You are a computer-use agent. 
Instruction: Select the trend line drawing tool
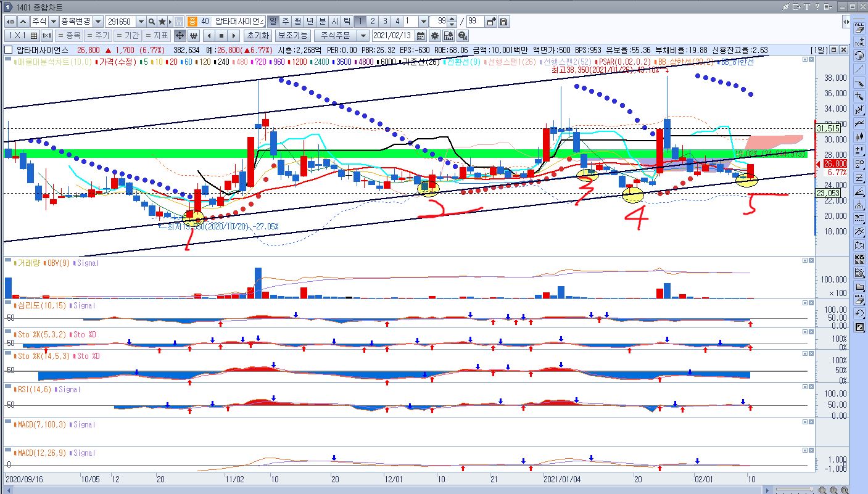pyautogui.click(x=859, y=69)
